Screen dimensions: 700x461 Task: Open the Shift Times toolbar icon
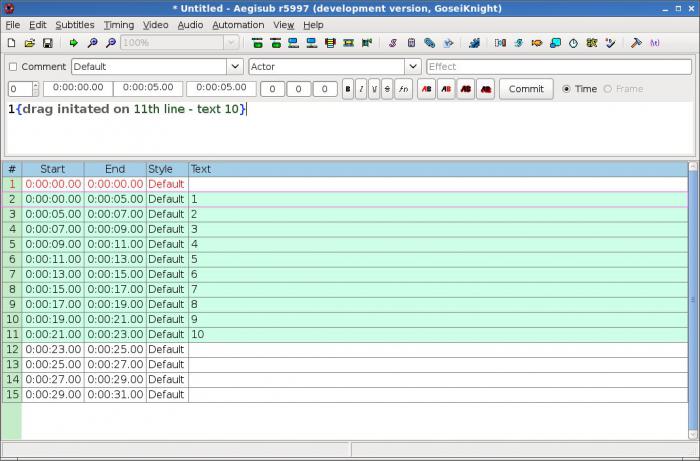tap(500, 43)
